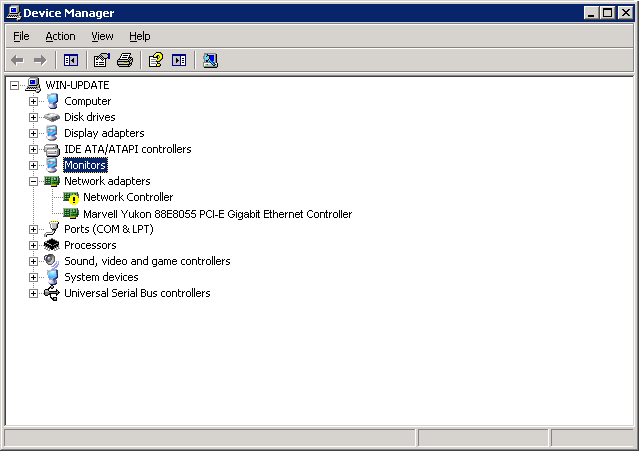Expand the Display adapters node
This screenshot has height=451, width=639.
coord(33,133)
